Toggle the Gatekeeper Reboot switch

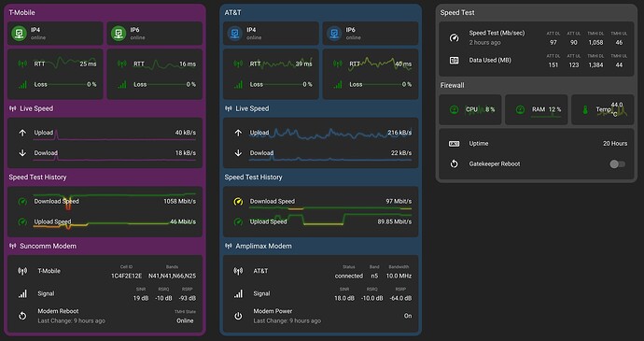(617, 164)
